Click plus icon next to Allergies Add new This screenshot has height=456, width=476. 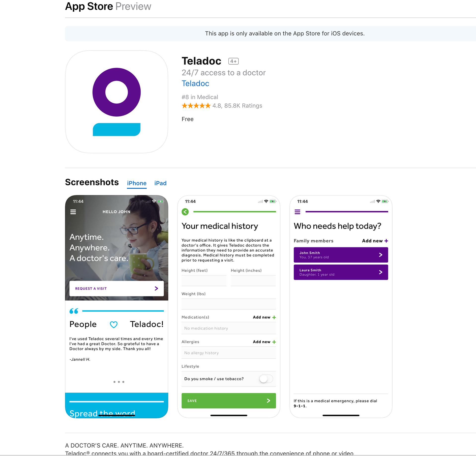tap(274, 342)
